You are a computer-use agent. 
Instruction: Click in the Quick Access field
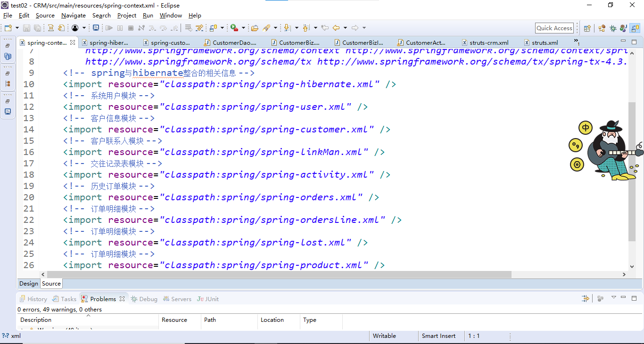pos(554,28)
